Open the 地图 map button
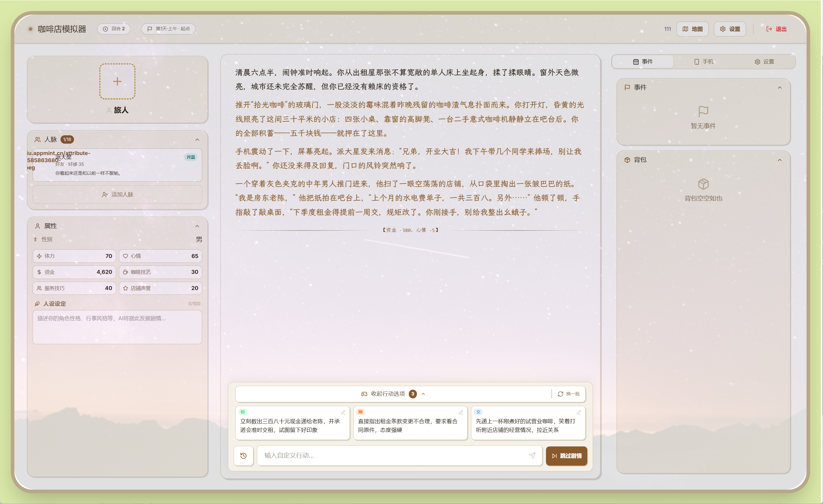This screenshot has width=823, height=504. pos(692,29)
